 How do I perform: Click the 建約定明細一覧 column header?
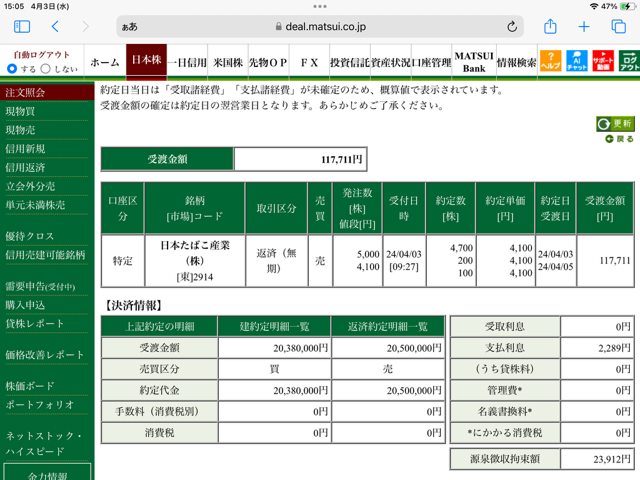coord(274,327)
